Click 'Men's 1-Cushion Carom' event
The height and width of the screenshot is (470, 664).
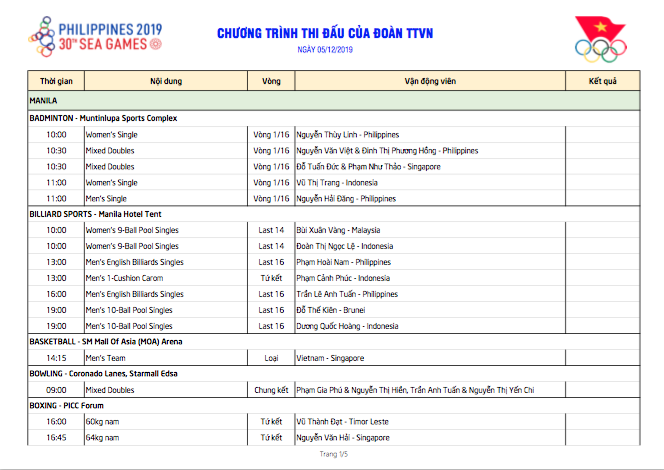124,278
